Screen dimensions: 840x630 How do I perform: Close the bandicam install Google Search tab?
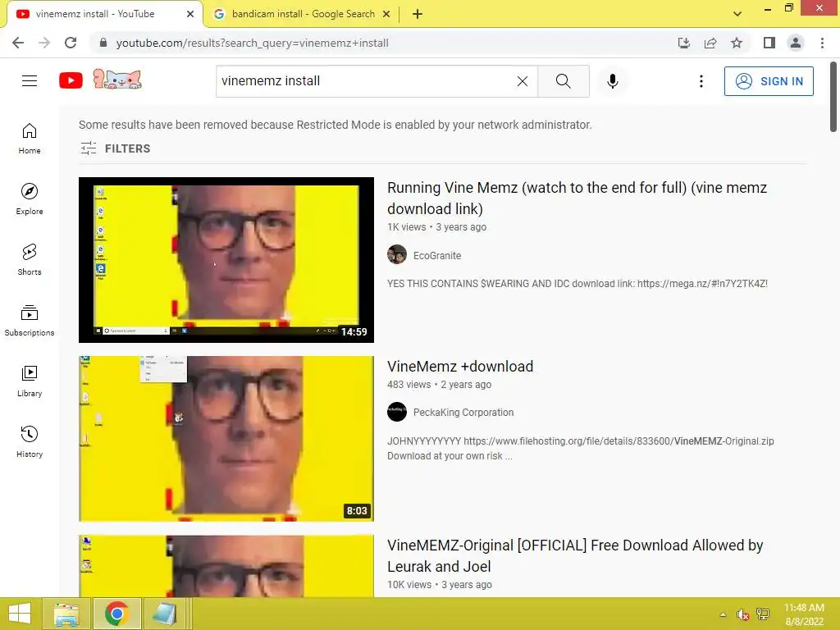[386, 14]
